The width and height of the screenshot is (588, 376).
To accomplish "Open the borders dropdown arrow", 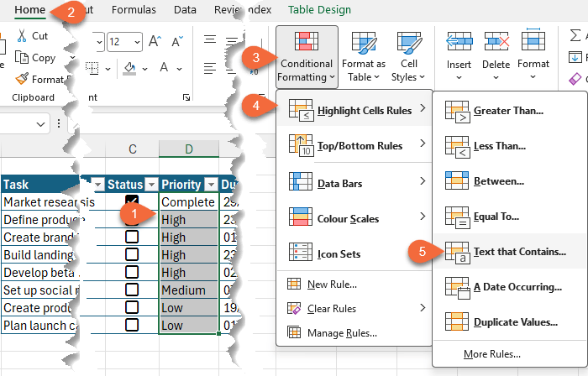I will coord(108,69).
